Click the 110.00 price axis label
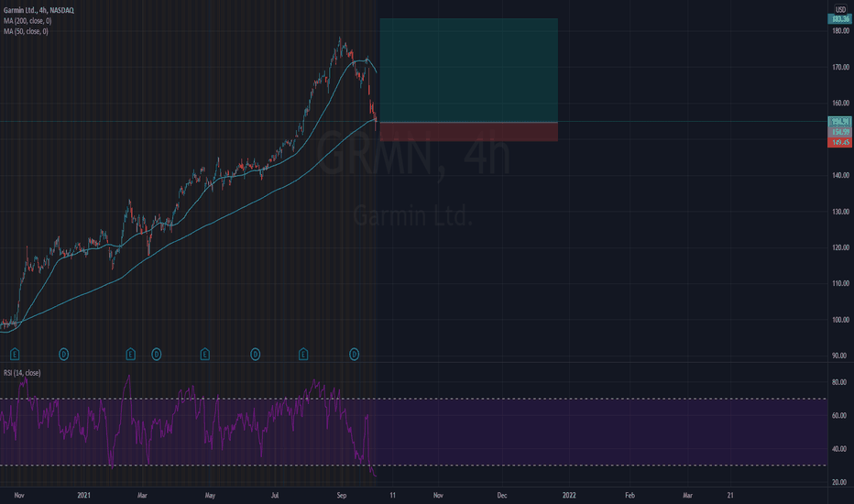The image size is (854, 504). click(840, 283)
